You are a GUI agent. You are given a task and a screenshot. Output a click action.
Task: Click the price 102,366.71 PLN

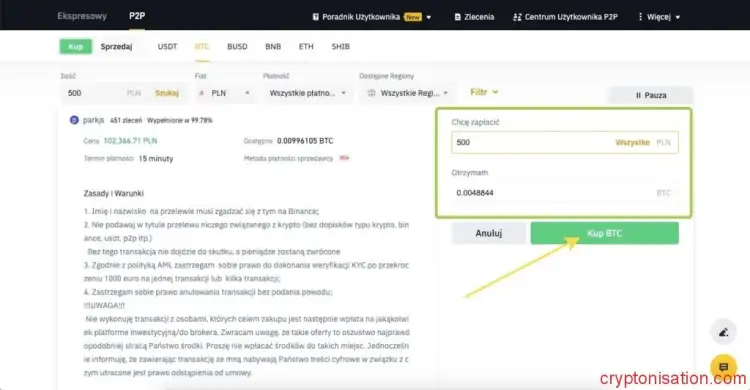coord(130,141)
